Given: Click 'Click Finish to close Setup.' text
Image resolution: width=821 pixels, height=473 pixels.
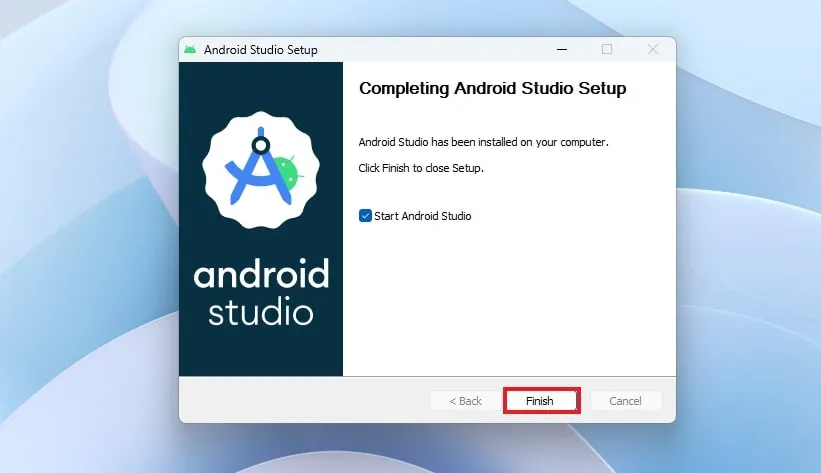Looking at the screenshot, I should [x=421, y=168].
